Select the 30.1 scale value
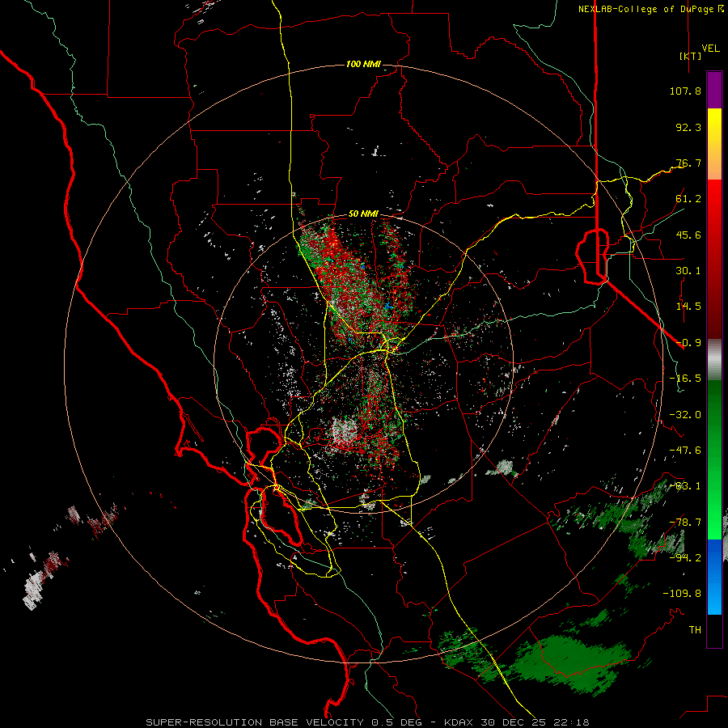 tap(688, 271)
